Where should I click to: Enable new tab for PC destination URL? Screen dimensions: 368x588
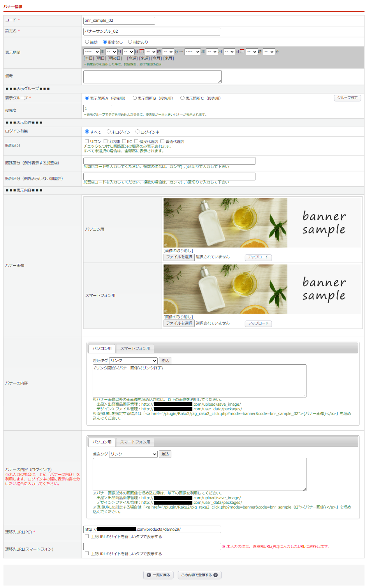tap(87, 536)
